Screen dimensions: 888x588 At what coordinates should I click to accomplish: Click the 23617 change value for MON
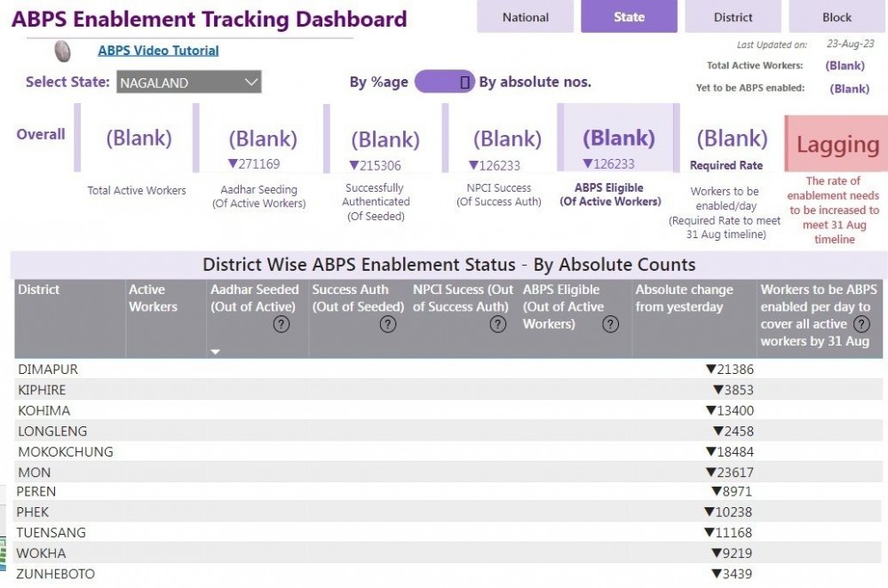click(x=730, y=472)
